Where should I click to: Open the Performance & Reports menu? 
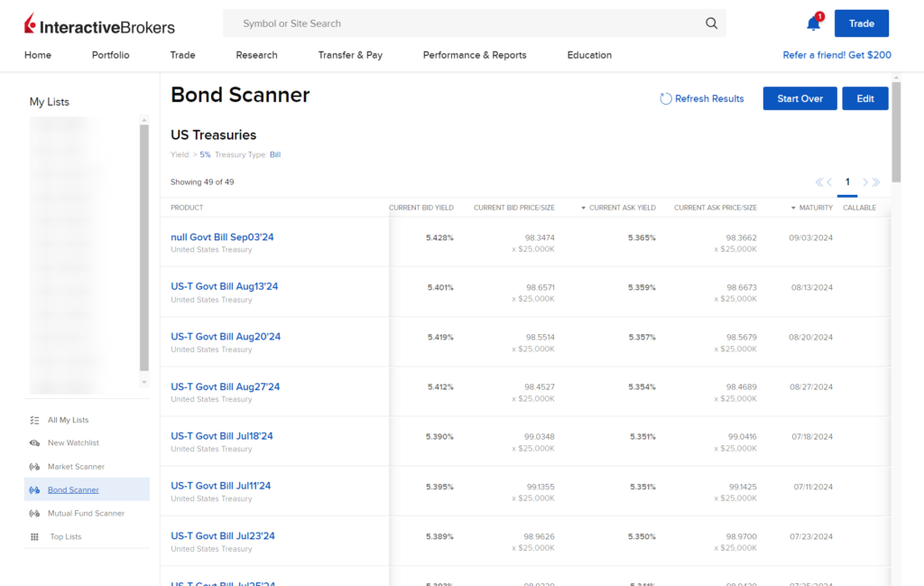coord(475,55)
